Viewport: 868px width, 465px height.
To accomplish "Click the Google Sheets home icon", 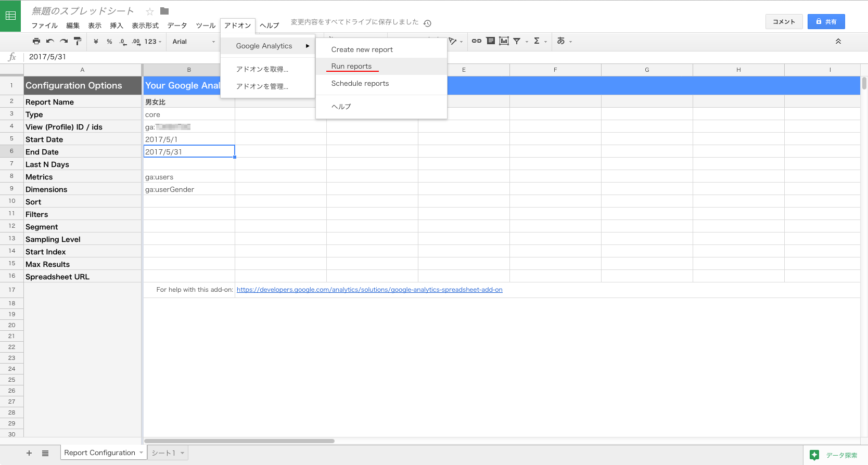I will pos(10,16).
